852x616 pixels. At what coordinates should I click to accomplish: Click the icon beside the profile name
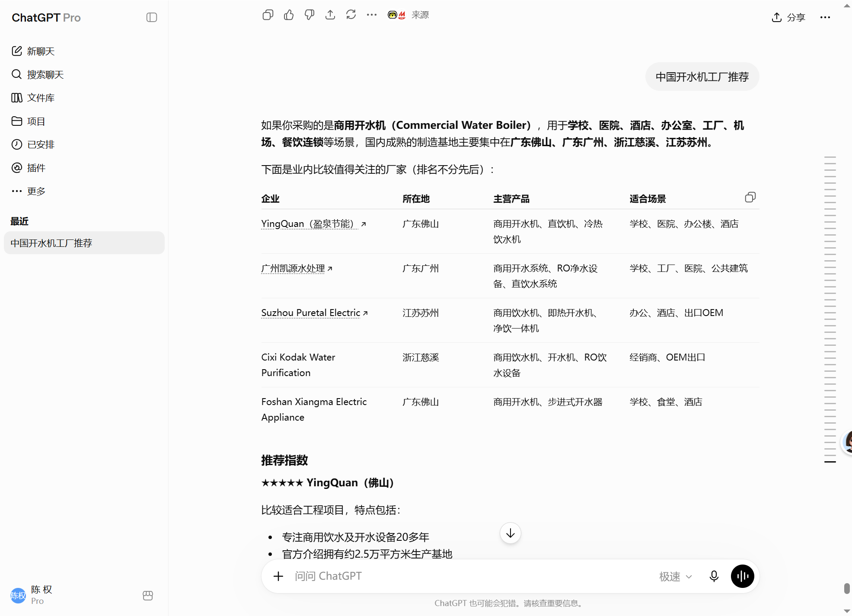tap(148, 596)
